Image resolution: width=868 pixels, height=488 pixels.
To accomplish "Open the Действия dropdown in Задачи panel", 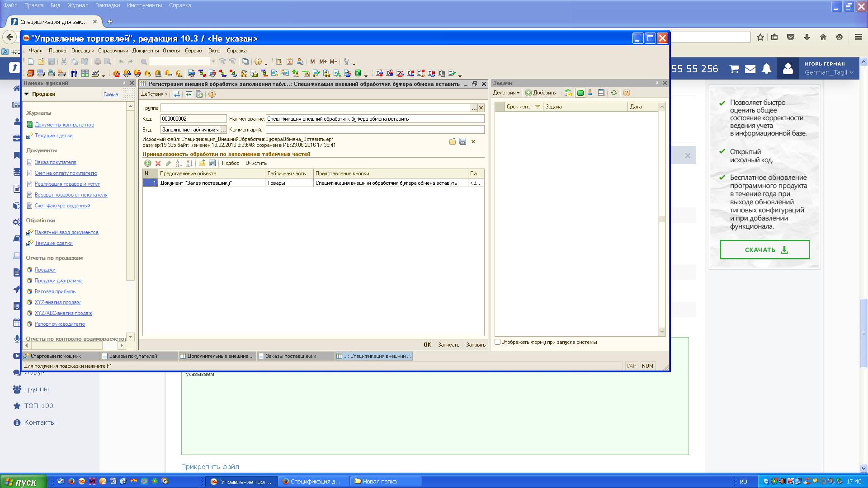I will point(506,93).
